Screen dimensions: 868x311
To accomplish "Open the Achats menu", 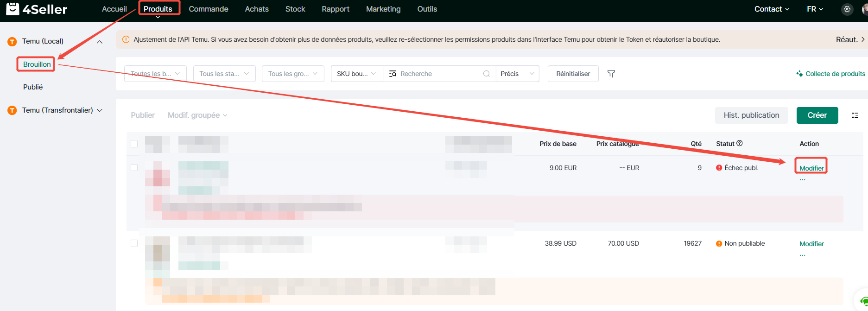I will coord(257,9).
